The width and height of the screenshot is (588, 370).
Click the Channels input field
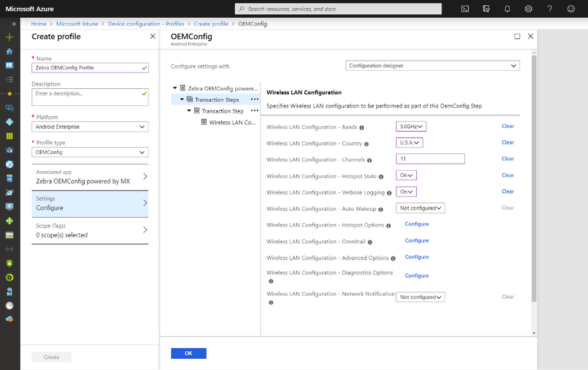tap(430, 159)
